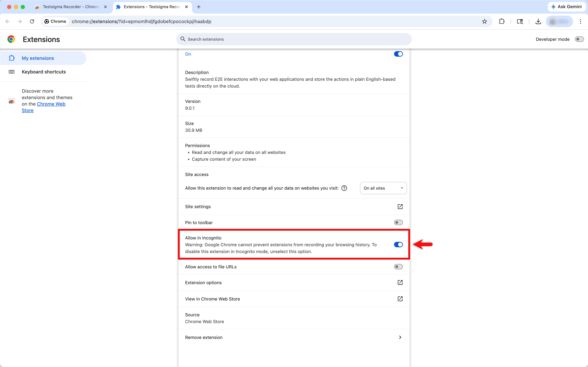Screen dimensions: 588x367
Task: Close the Testsigma Recorder Chrome tab
Action: pos(105,7)
